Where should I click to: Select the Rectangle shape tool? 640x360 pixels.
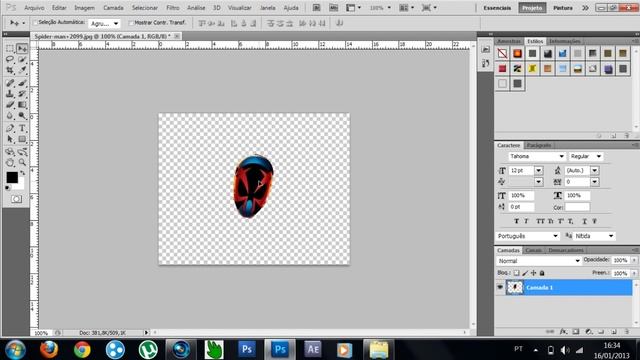click(22, 140)
